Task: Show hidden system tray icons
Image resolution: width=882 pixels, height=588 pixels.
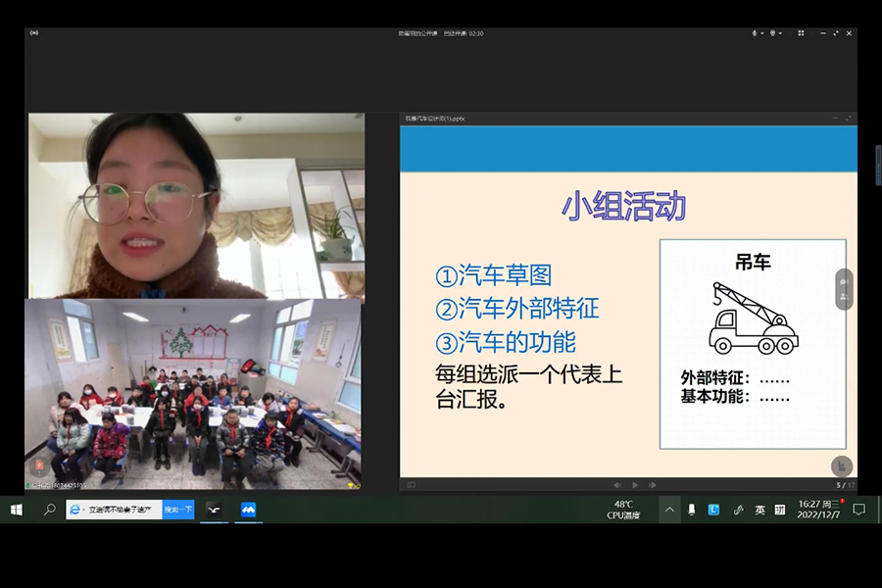Action: (x=669, y=510)
